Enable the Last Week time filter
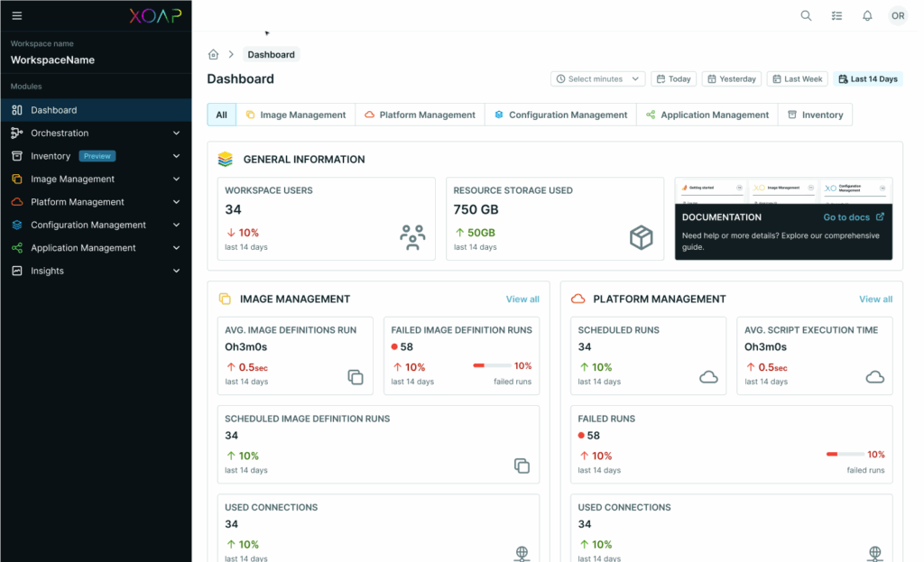Image resolution: width=924 pixels, height=562 pixels. point(797,78)
